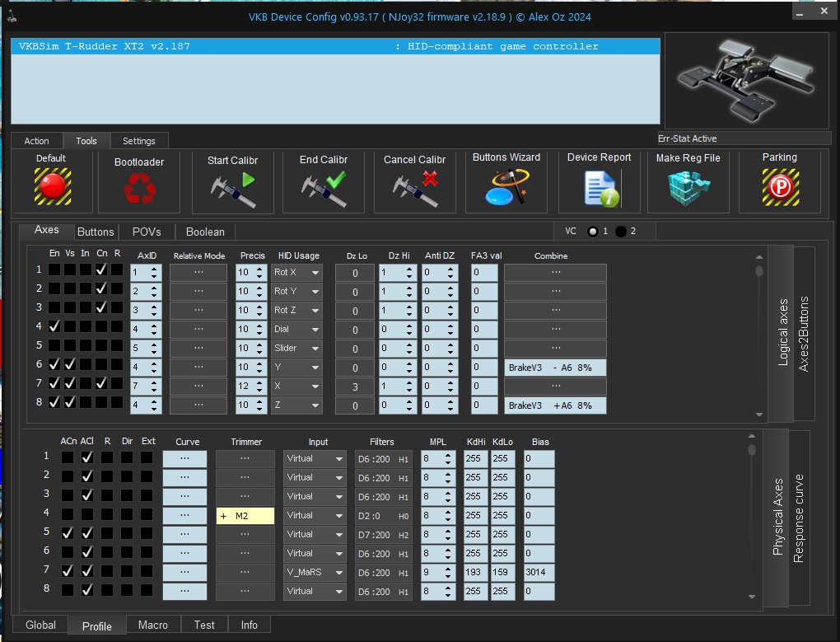Click the app joystick icon in title bar
The width and height of the screenshot is (840, 642).
(x=12, y=16)
